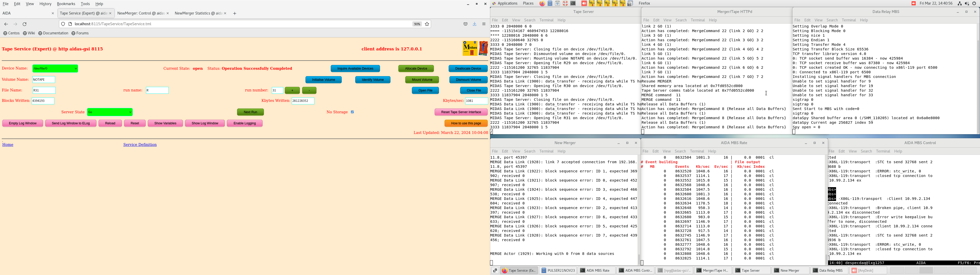Open the Server State dropdown

click(109, 112)
